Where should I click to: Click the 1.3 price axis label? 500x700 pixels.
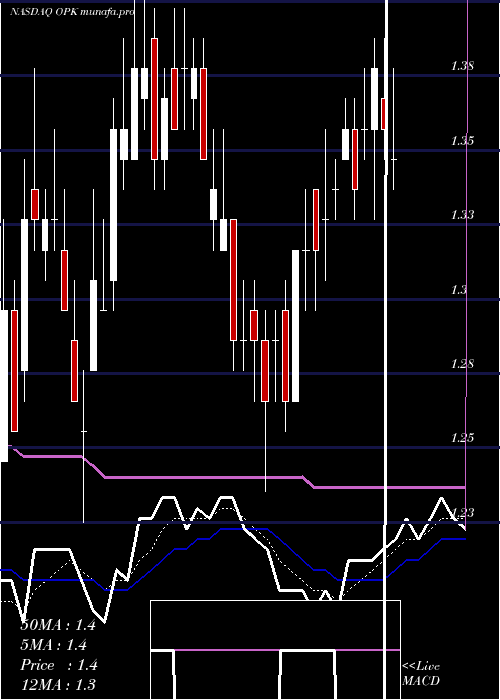(x=459, y=290)
